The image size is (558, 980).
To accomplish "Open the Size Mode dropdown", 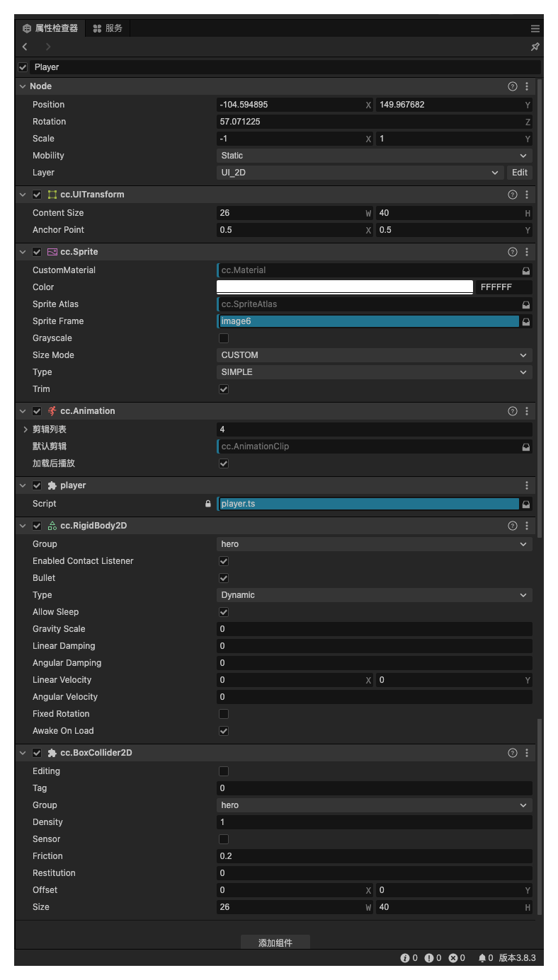I will pyautogui.click(x=374, y=355).
